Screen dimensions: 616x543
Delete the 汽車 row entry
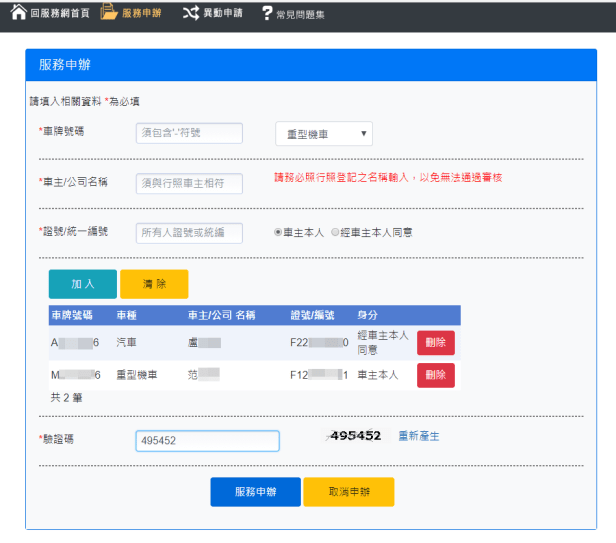pyautogui.click(x=435, y=342)
